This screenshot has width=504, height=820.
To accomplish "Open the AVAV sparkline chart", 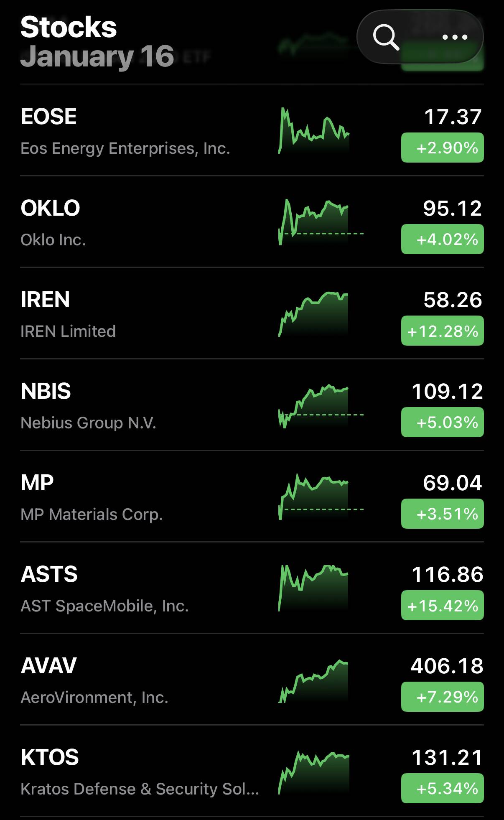I will pyautogui.click(x=314, y=680).
